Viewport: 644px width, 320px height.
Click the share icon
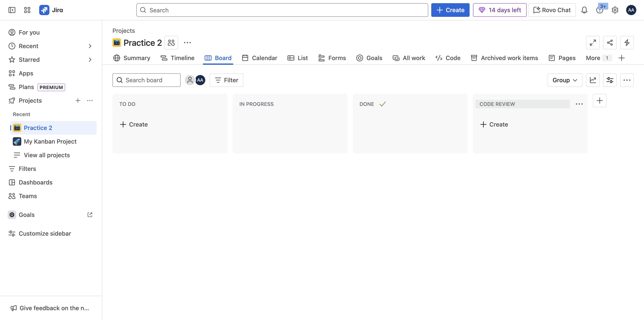[x=610, y=43]
